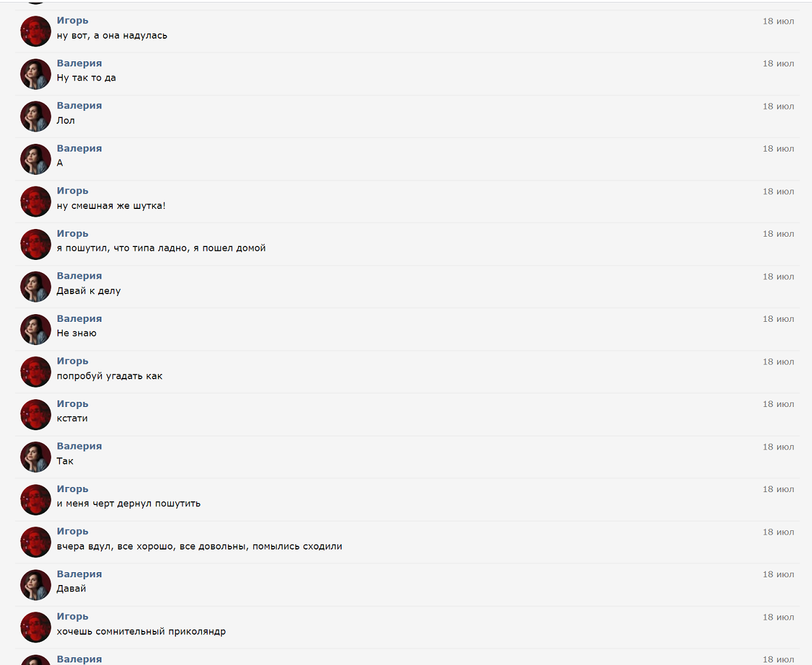The image size is (812, 665).
Task: Click sender name Валерия above "Не знаю"
Action: [x=79, y=319]
